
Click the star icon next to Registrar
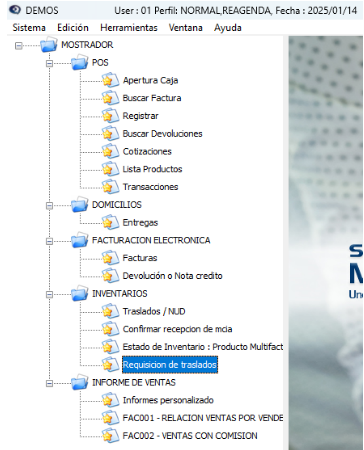[110, 116]
